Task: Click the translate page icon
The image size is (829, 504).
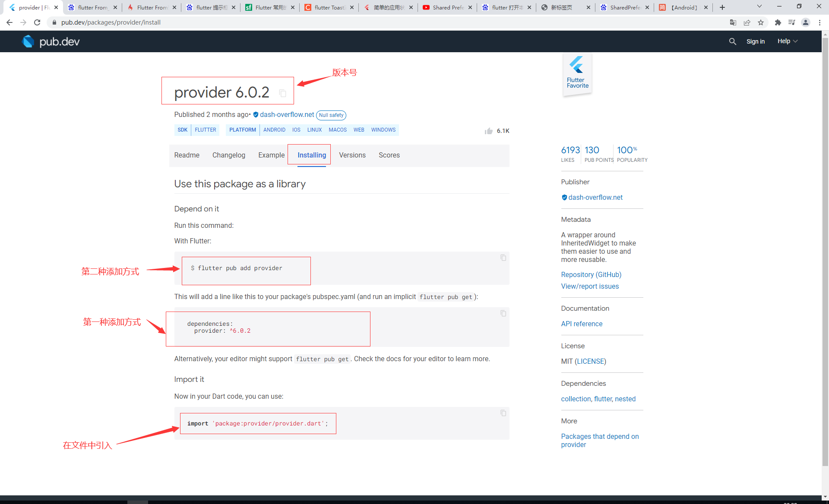Action: click(733, 22)
